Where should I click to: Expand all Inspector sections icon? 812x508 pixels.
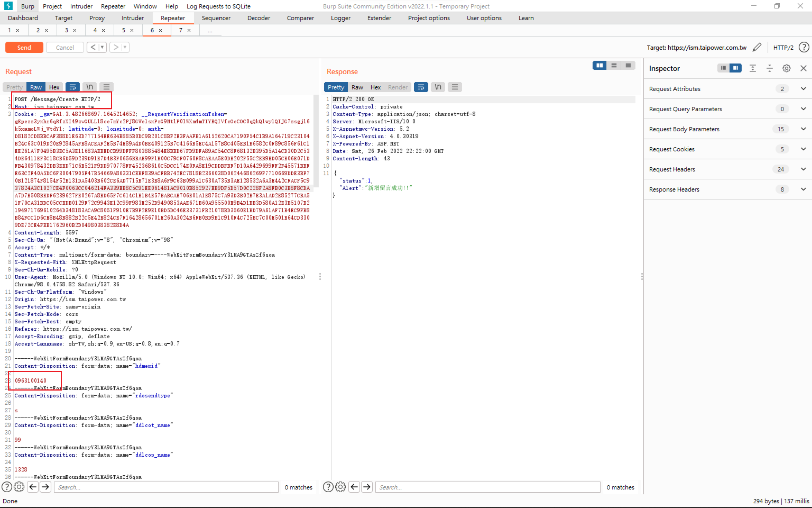click(x=753, y=68)
